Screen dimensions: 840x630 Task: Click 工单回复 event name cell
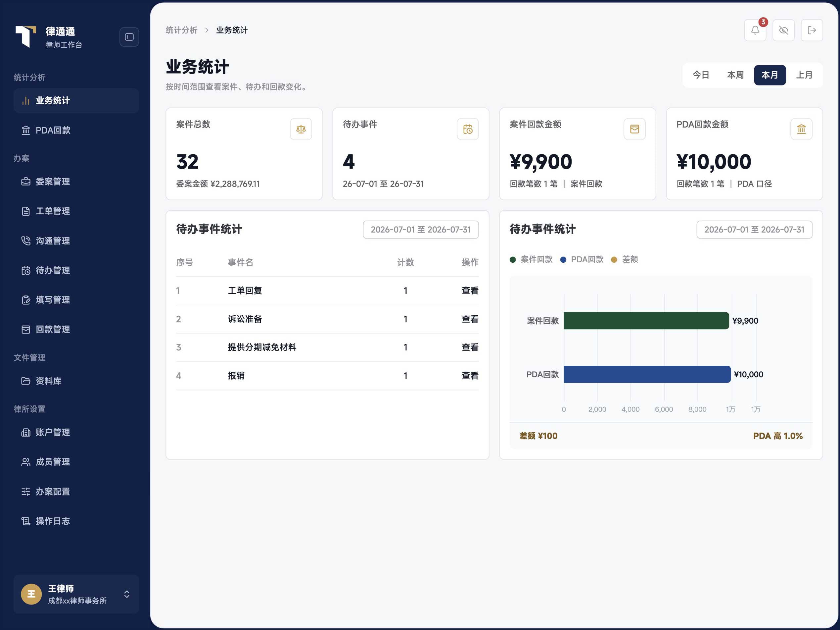pyautogui.click(x=245, y=291)
